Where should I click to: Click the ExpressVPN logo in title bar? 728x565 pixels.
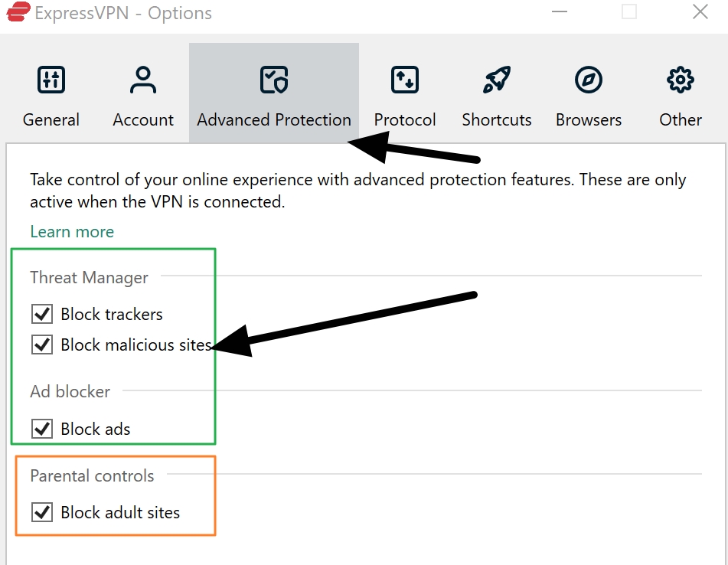16,13
